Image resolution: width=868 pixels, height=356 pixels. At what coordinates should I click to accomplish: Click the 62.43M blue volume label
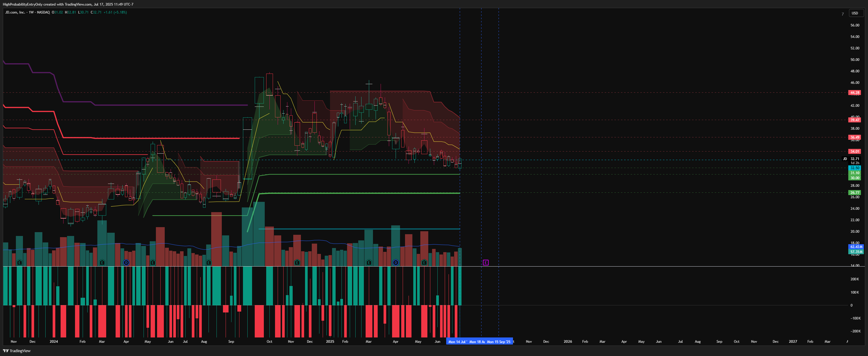pos(856,247)
